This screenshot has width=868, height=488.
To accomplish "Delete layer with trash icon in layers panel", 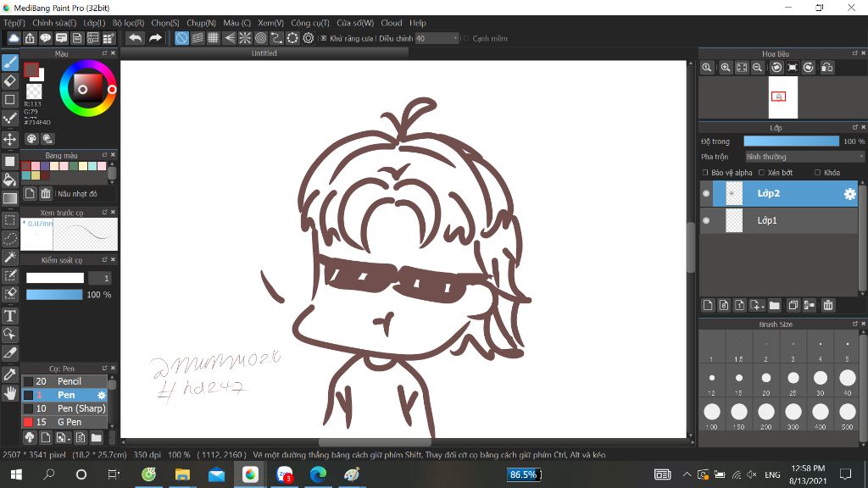I will tap(827, 305).
